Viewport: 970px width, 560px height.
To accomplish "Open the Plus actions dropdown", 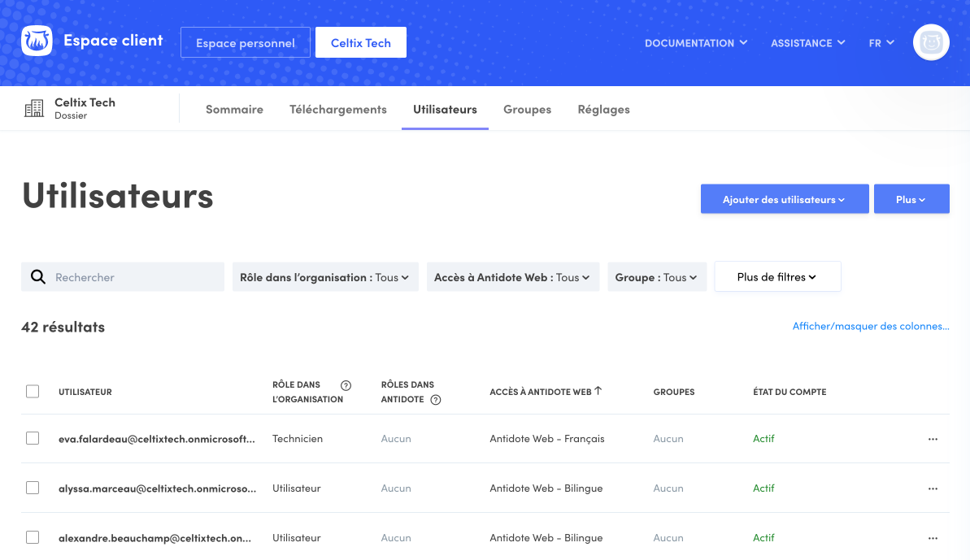I will click(911, 199).
